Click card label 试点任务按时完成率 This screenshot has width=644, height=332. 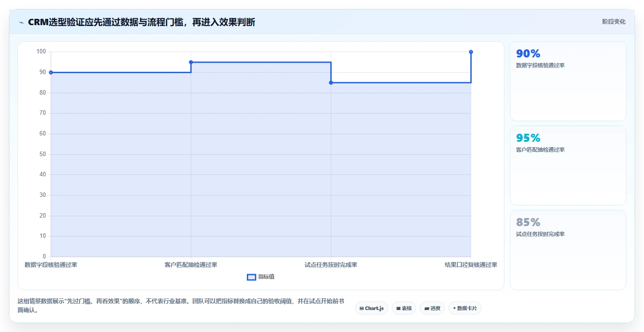pyautogui.click(x=540, y=234)
